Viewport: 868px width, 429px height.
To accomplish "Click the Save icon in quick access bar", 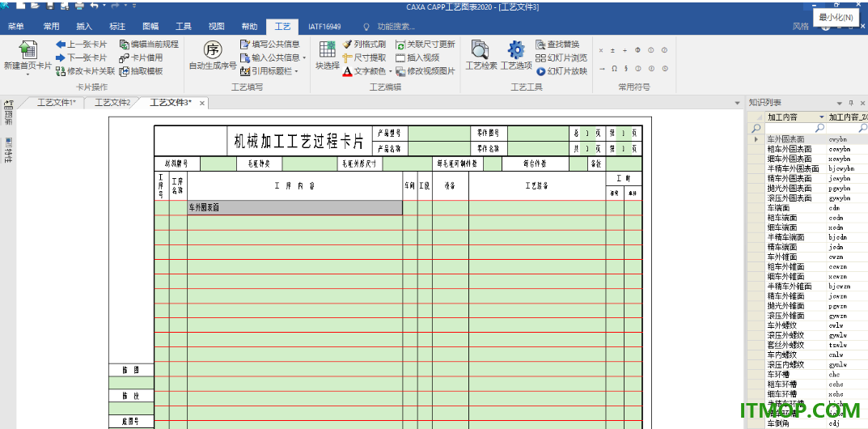I will [50, 6].
